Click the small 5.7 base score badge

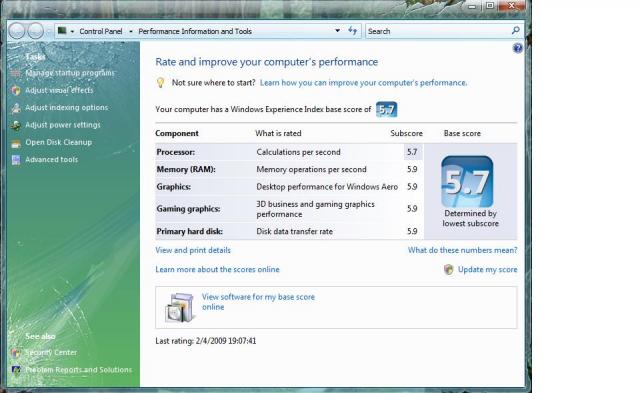pos(386,109)
